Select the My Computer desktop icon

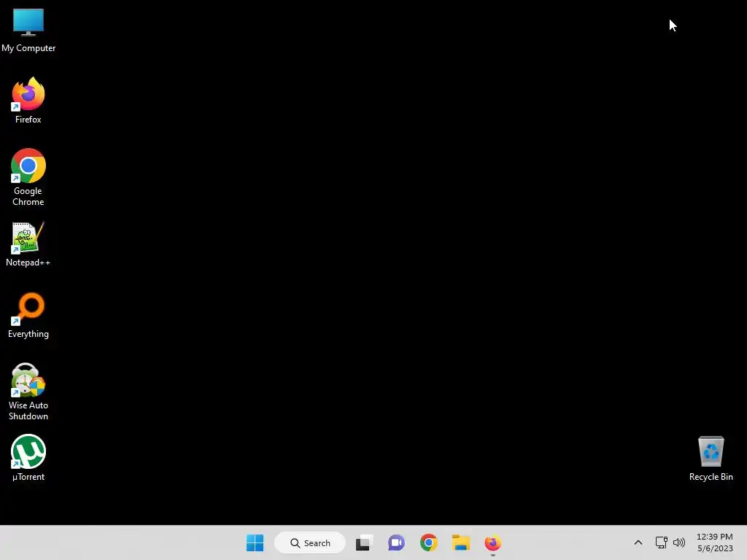[x=28, y=31]
